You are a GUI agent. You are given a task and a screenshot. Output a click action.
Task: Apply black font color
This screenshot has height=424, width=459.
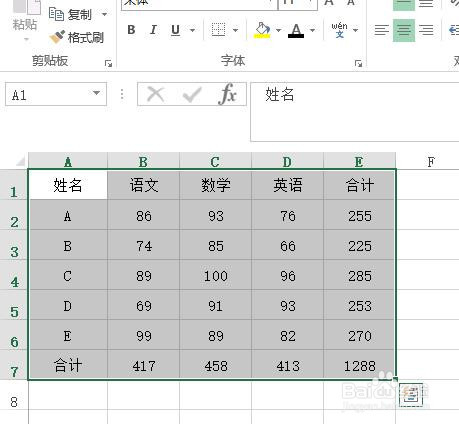[x=296, y=30]
